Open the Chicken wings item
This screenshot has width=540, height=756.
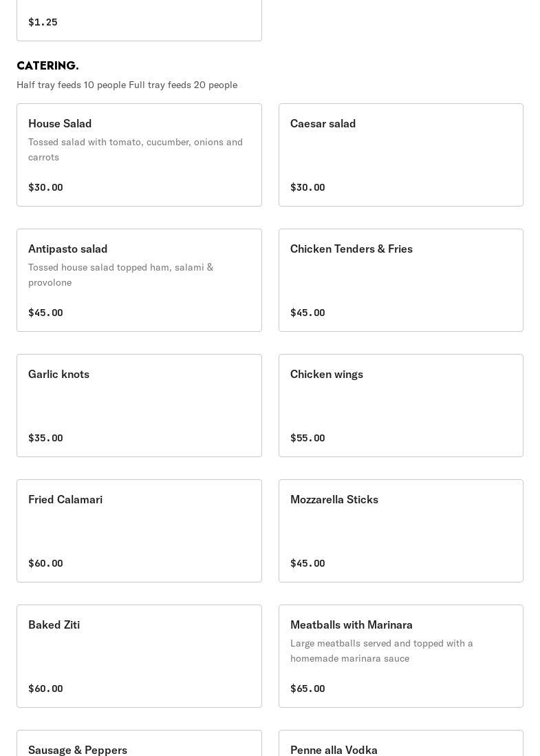[x=400, y=406]
